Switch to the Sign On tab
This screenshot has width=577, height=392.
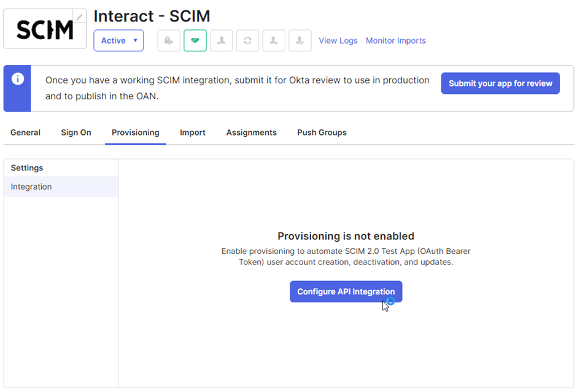pos(76,133)
